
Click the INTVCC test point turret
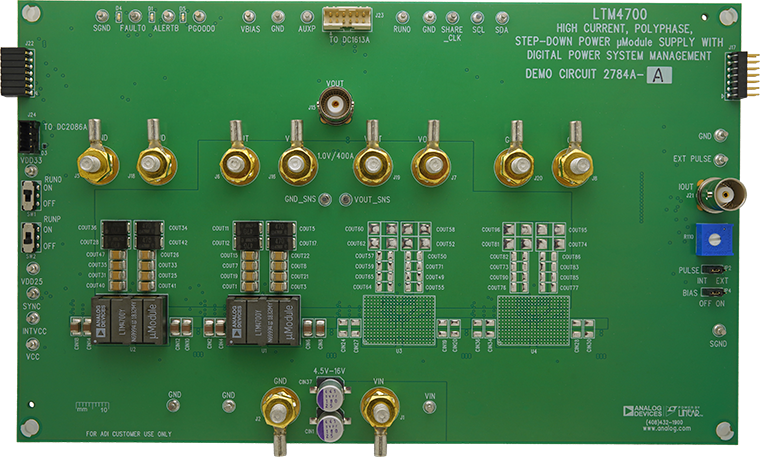tap(33, 318)
